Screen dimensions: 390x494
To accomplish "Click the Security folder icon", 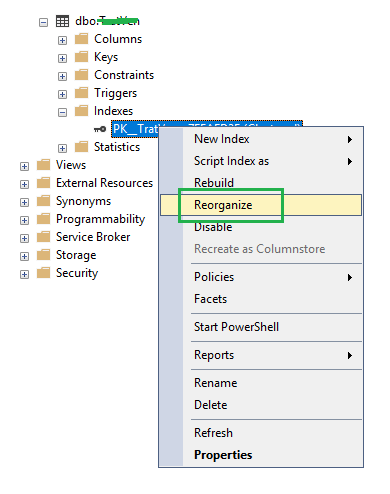I will click(x=43, y=273).
